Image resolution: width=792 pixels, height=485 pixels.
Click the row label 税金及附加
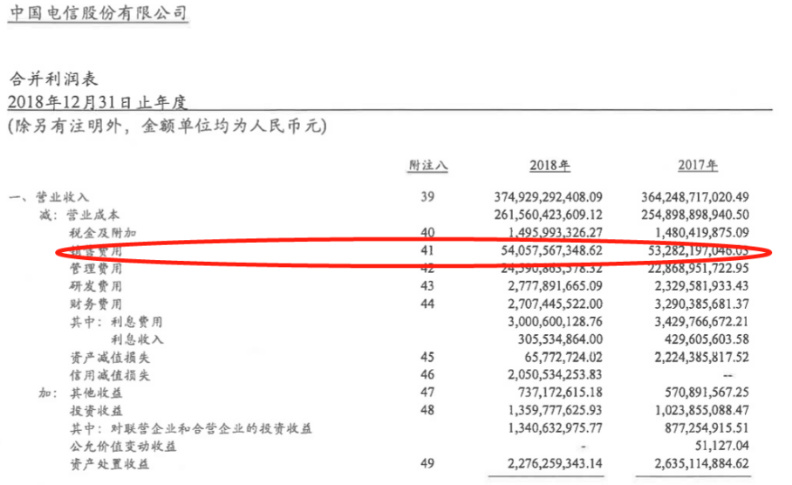pyautogui.click(x=103, y=233)
